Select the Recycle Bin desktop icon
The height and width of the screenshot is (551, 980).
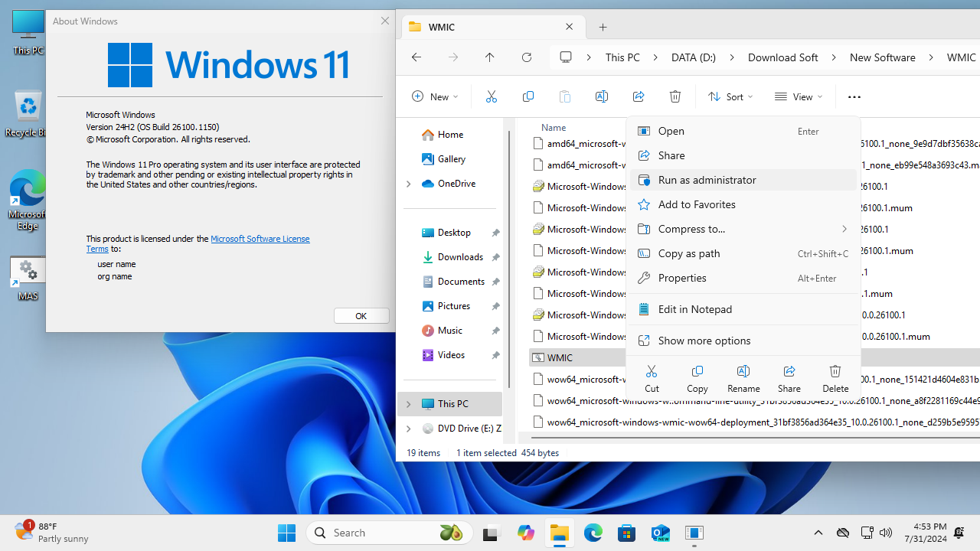(28, 113)
